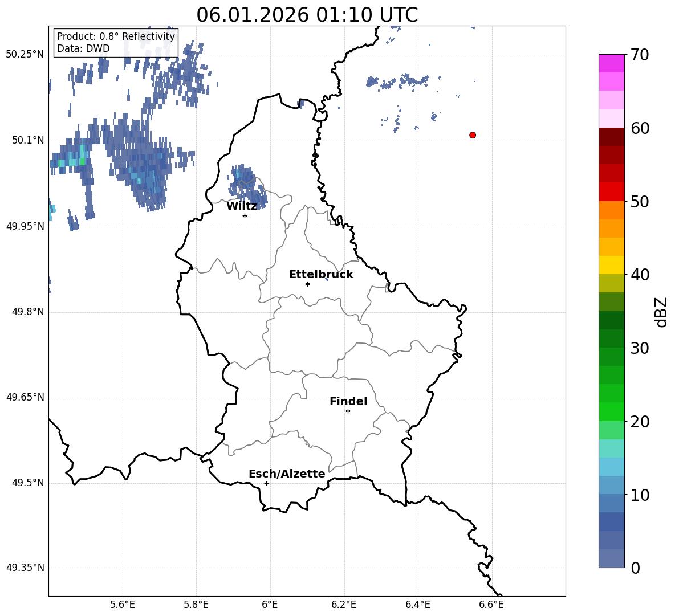
Task: Click the Findel station cross marker
Action: point(348,411)
